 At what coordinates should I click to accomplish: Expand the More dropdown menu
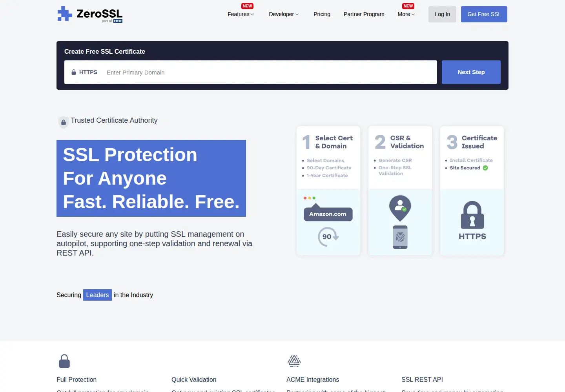click(x=406, y=14)
